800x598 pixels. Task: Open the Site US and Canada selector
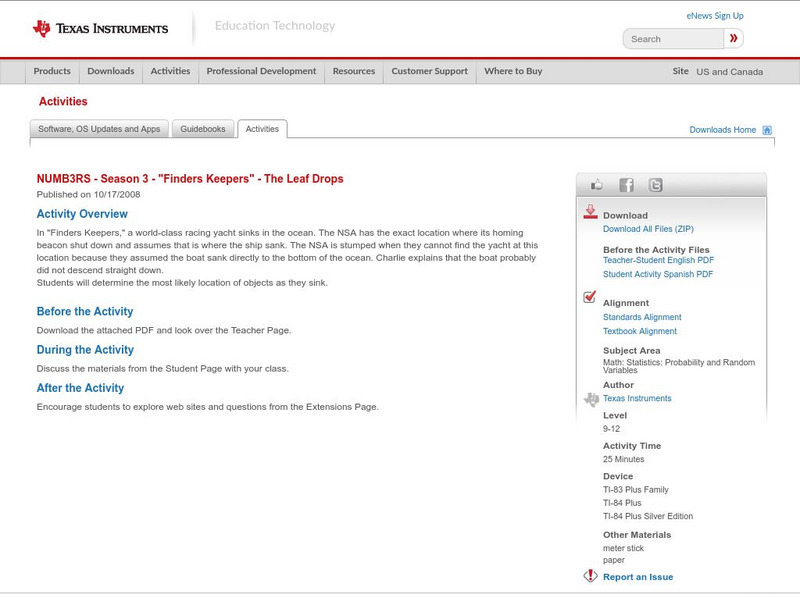pos(729,72)
